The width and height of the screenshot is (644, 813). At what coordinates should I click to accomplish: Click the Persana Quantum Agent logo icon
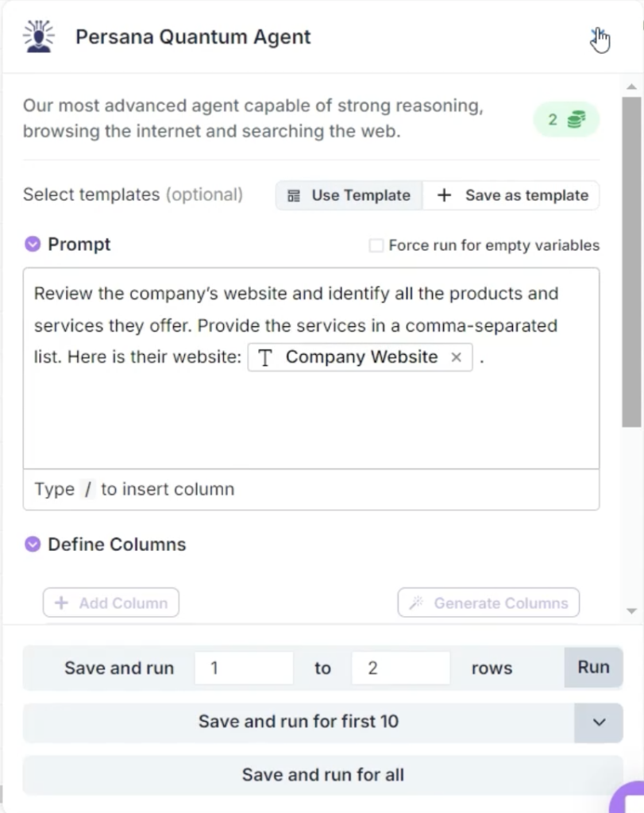[x=37, y=37]
